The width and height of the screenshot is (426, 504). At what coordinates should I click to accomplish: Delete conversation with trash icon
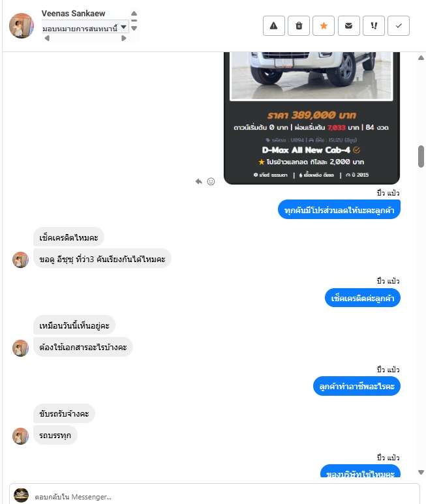click(299, 25)
